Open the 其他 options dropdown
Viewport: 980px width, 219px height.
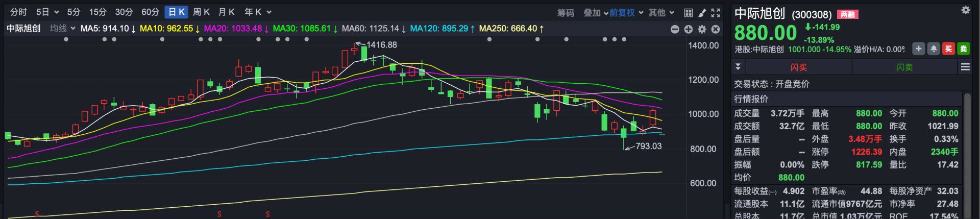pyautogui.click(x=661, y=13)
